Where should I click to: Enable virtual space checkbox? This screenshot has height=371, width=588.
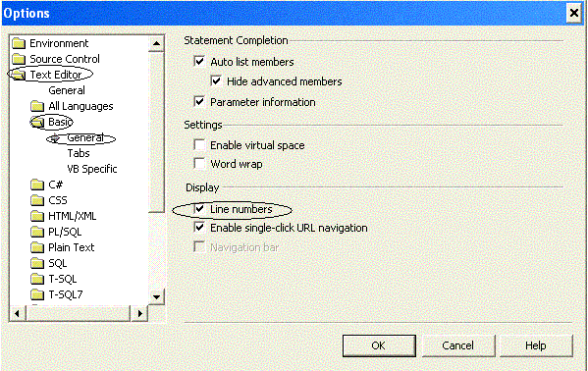point(199,145)
